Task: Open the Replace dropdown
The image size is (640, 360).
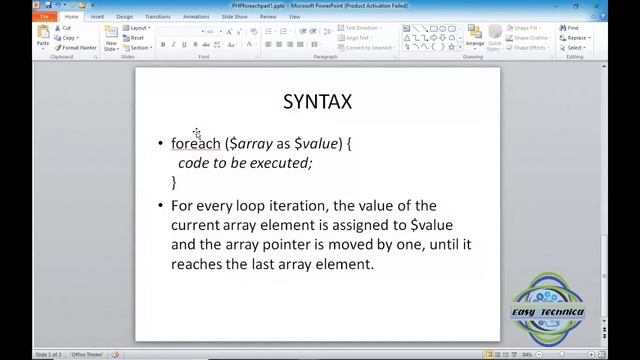Action: (x=575, y=38)
